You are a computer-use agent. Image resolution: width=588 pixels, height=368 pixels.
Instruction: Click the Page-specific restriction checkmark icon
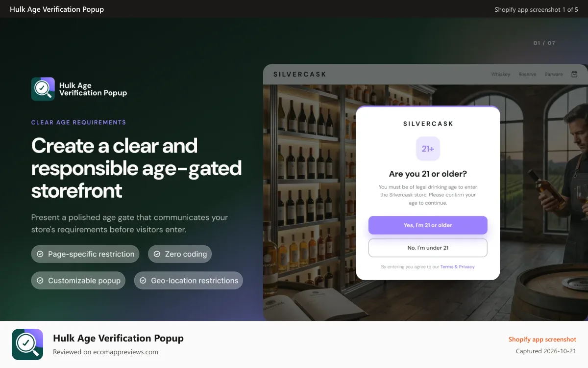tap(40, 254)
